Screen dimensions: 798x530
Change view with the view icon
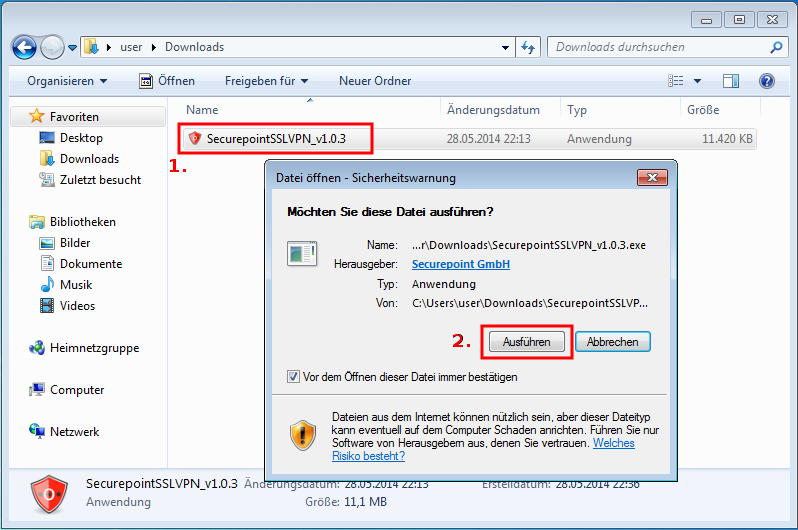tap(675, 81)
